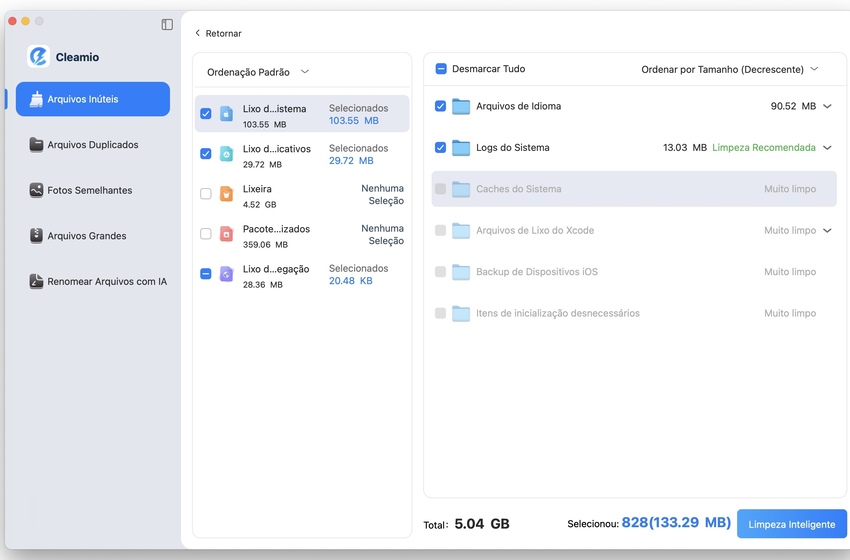The image size is (850, 560).
Task: Open the Arquivos Inúteis section
Action: (93, 99)
